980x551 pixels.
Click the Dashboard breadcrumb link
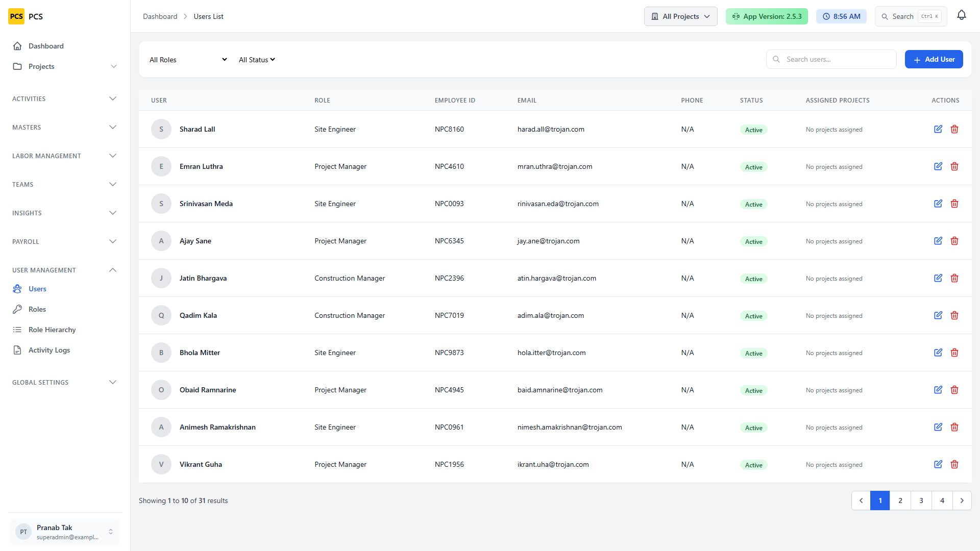[x=160, y=16]
